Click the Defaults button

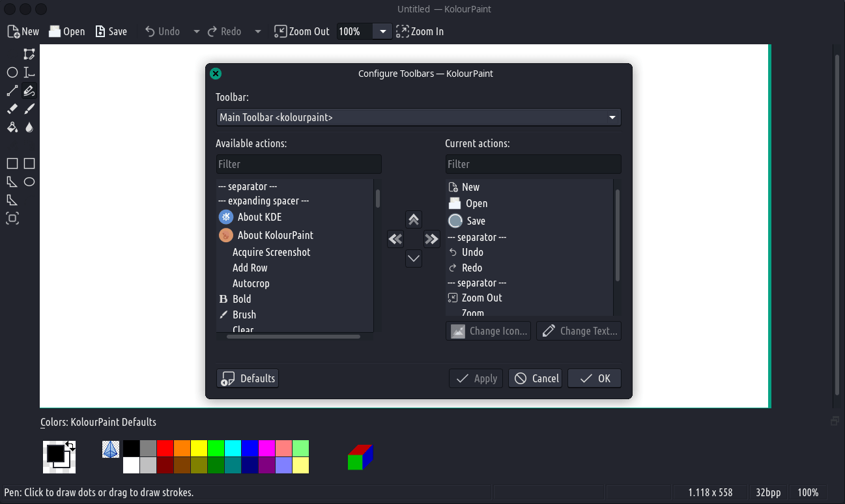coord(248,378)
